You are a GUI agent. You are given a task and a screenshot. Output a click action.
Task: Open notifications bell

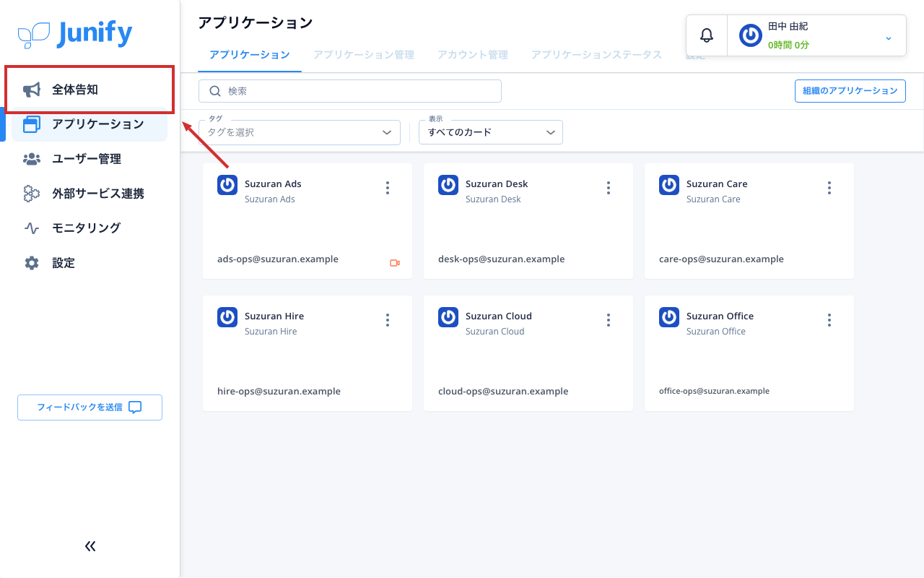(x=707, y=35)
